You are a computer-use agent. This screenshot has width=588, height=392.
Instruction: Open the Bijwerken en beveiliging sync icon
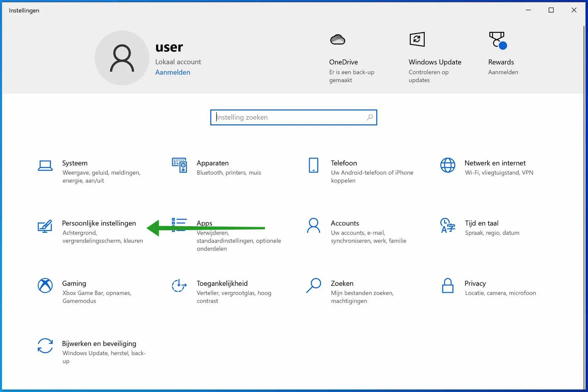click(x=45, y=346)
